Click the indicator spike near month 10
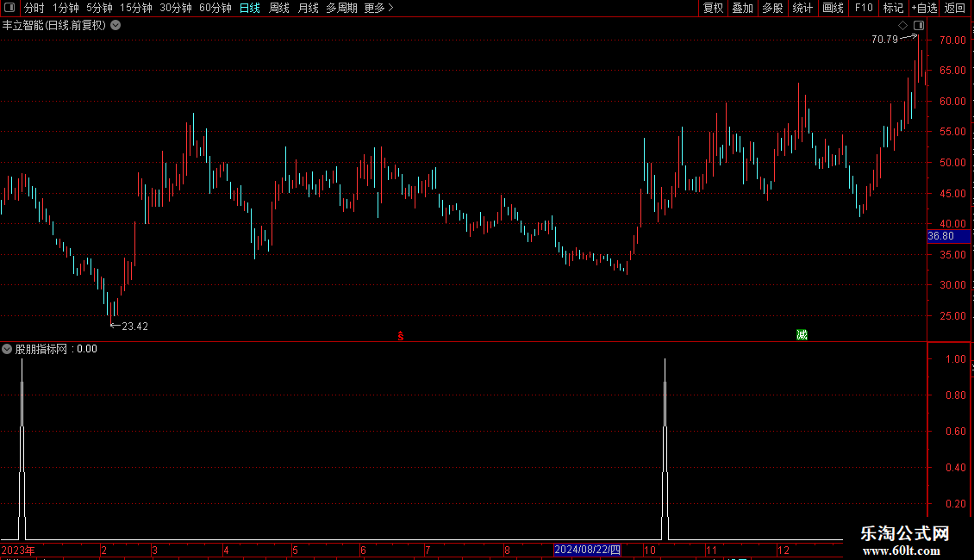This screenshot has height=560, width=974. tap(665, 449)
